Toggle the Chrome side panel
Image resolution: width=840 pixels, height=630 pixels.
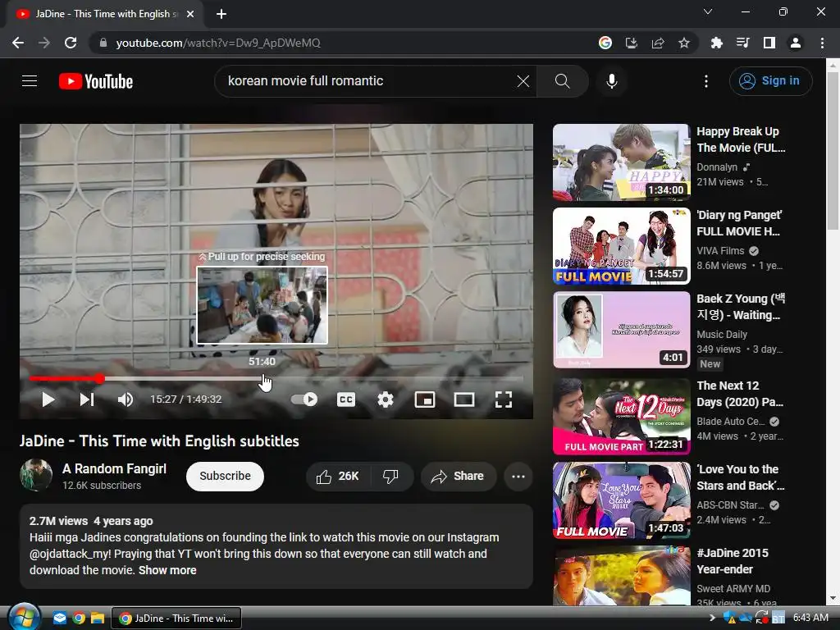point(769,43)
